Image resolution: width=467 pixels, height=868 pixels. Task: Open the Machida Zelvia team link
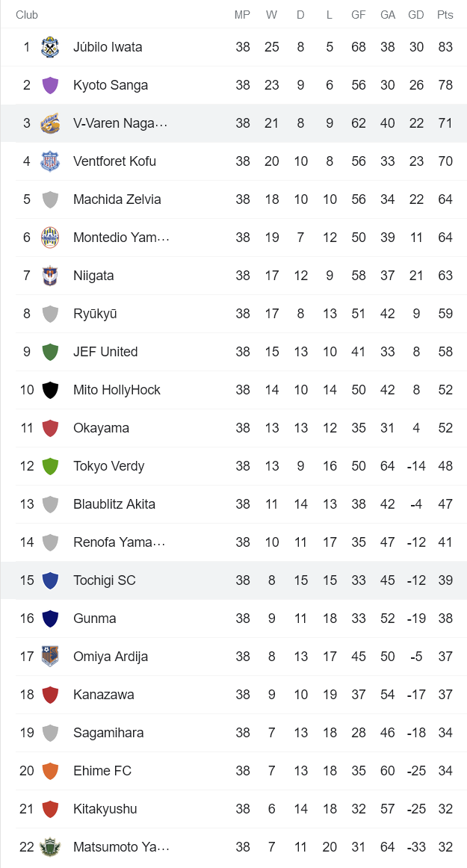coord(117,199)
